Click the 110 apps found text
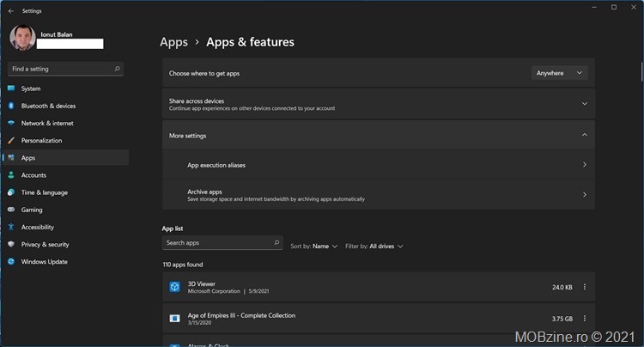Screen dimensions: 644x347 (183, 265)
